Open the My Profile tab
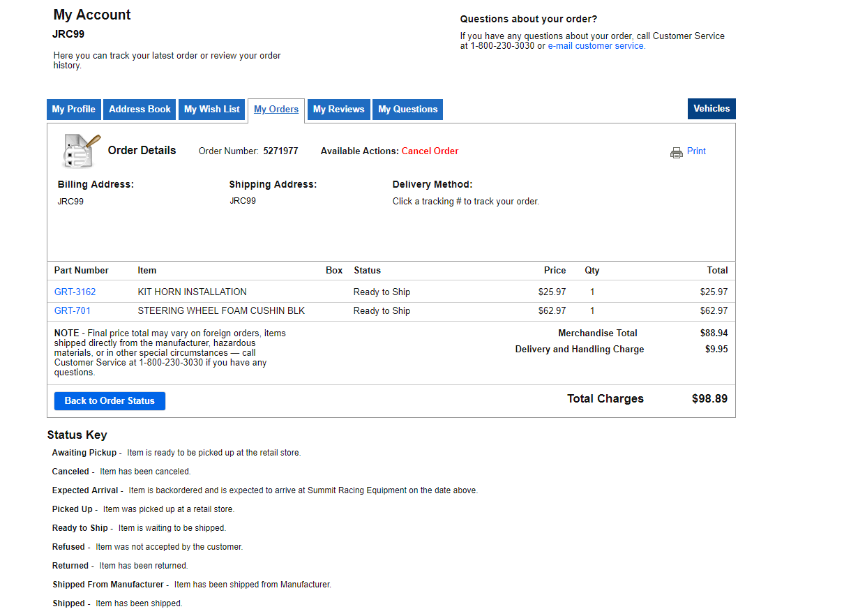851x616 pixels. (x=74, y=110)
